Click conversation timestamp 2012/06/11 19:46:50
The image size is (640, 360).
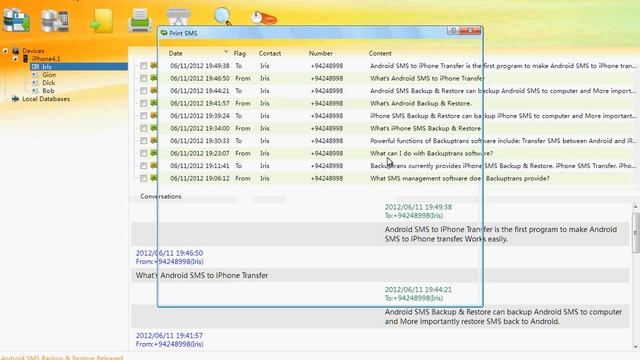point(169,253)
